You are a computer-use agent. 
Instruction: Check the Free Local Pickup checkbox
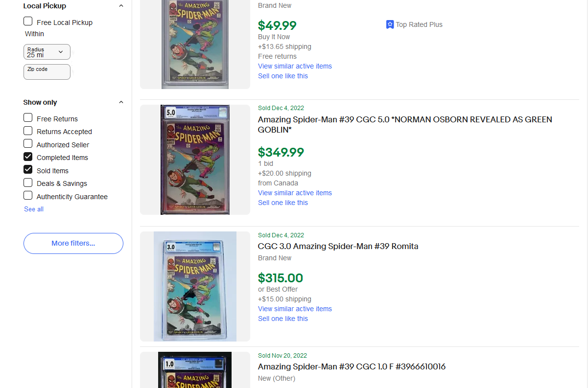coord(28,22)
